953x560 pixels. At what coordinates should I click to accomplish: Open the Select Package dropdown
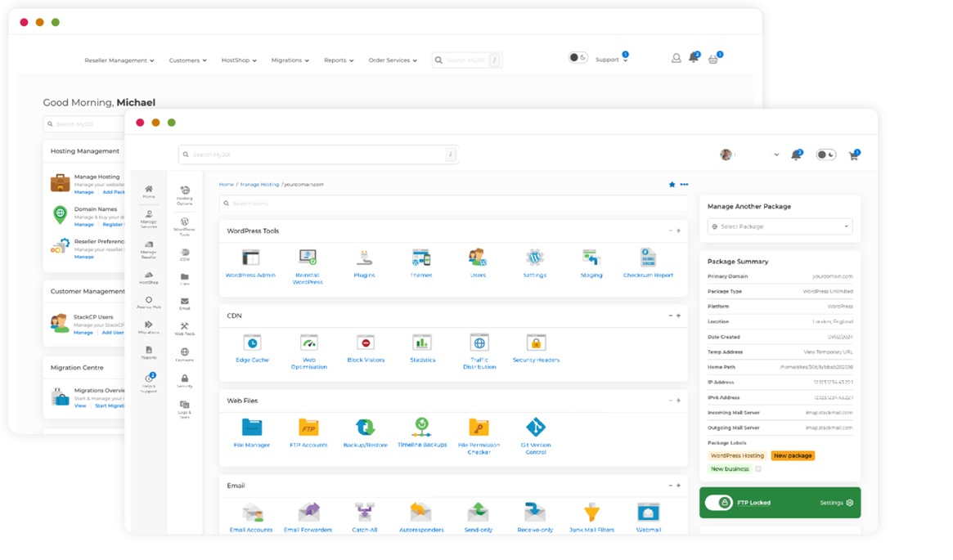click(780, 226)
